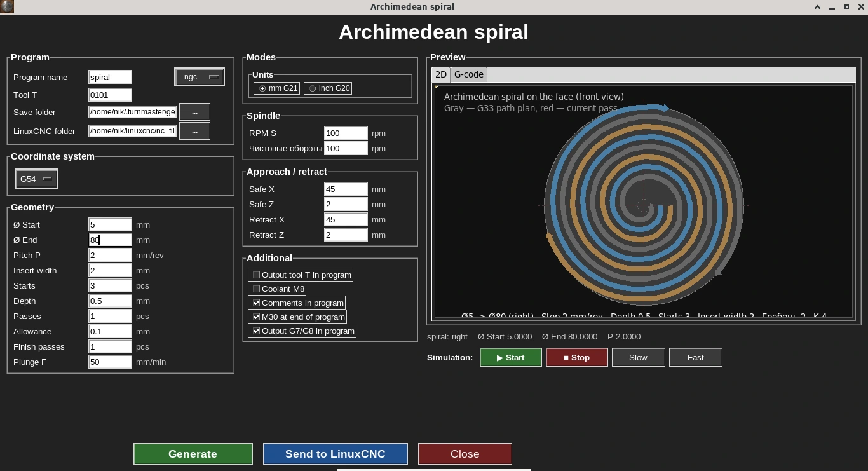
Task: Enable the Coolant M8 checkbox
Action: click(x=277, y=289)
